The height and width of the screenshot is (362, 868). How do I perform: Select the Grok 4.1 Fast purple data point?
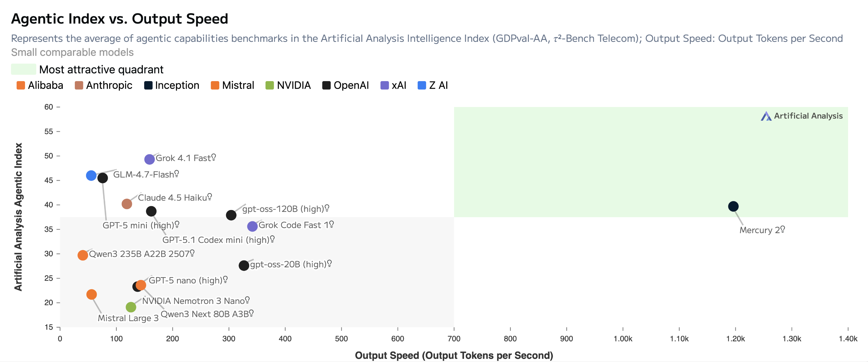pyautogui.click(x=150, y=159)
